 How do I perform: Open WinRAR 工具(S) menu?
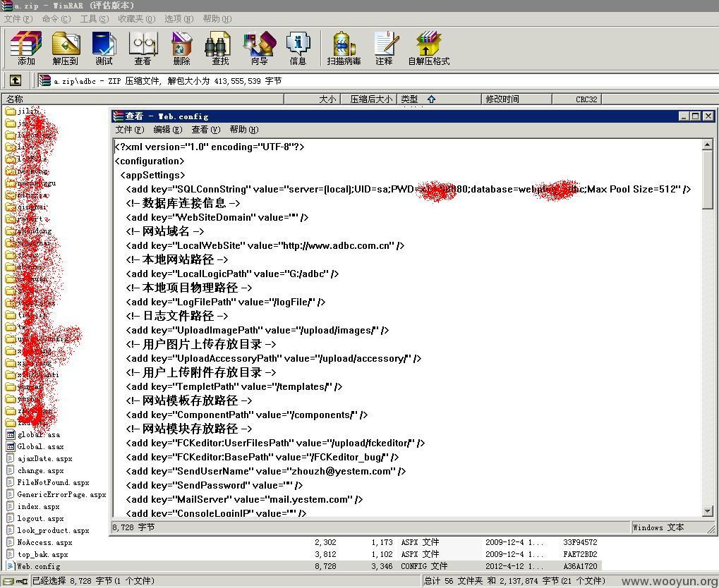(x=95, y=19)
